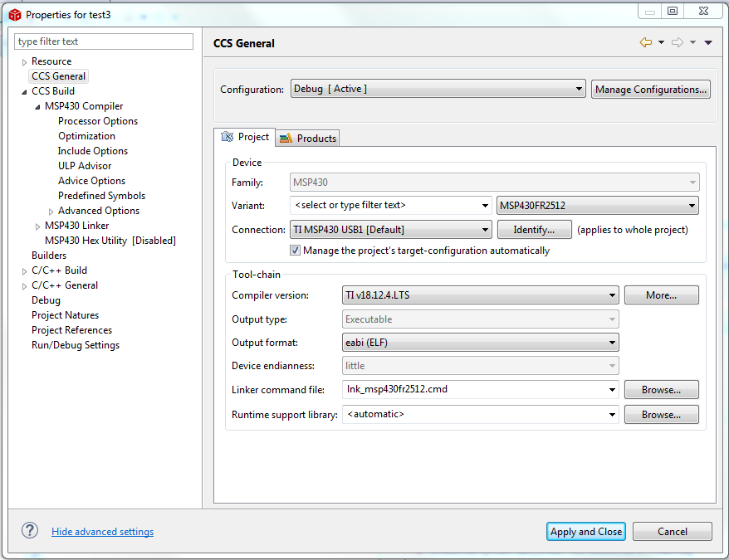729x560 pixels.
Task: Click the Identify button
Action: [535, 230]
